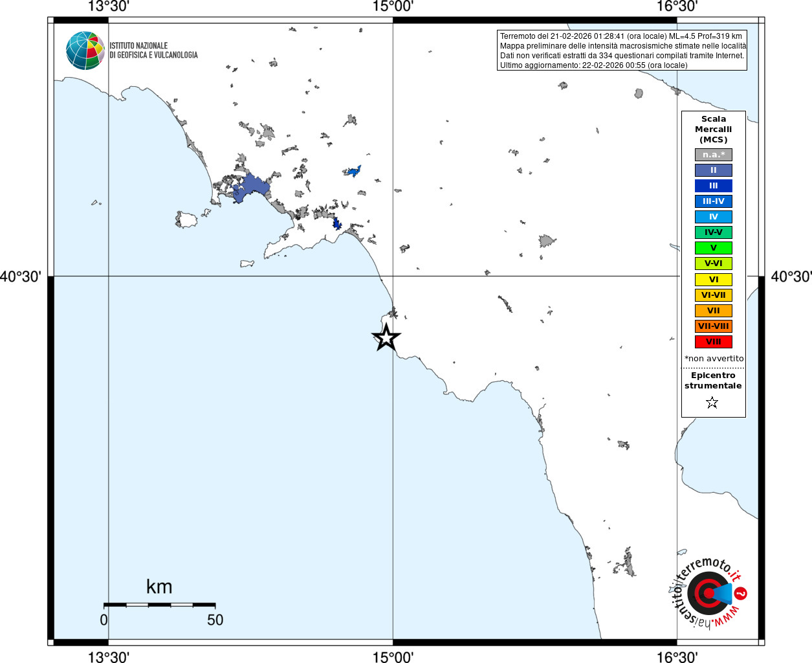Select the orange VII legend swatch
This screenshot has height=663, width=812.
714,311
